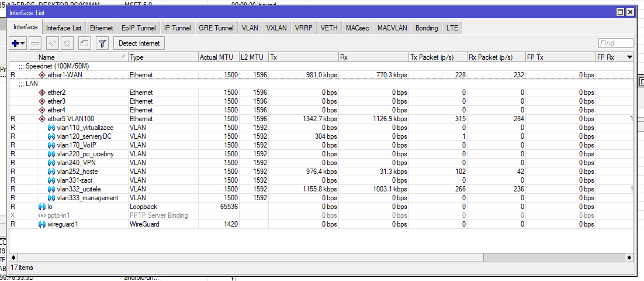This screenshot has width=644, height=281.
Task: Switch to the EoIP Tunnel tab
Action: 139,28
